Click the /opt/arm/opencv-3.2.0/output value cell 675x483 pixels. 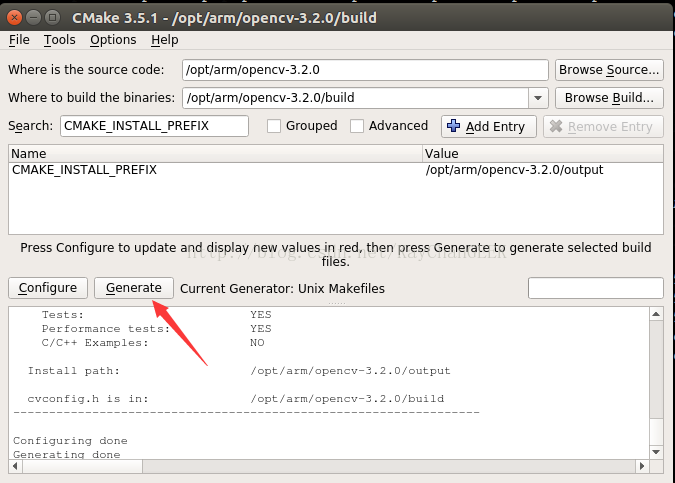pyautogui.click(x=514, y=170)
